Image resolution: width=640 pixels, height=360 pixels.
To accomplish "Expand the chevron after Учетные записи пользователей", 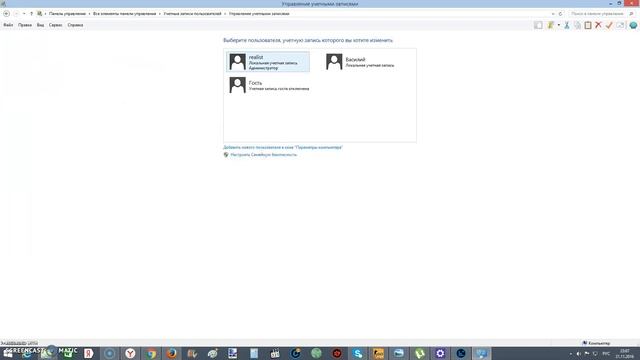I will [225, 13].
